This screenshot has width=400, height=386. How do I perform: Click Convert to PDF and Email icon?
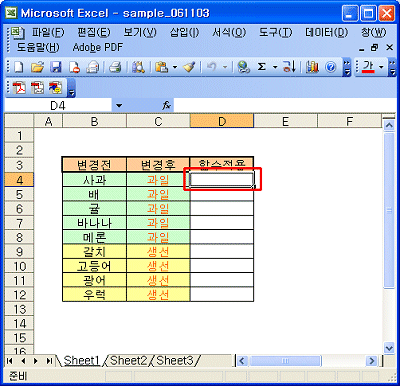tap(37, 88)
